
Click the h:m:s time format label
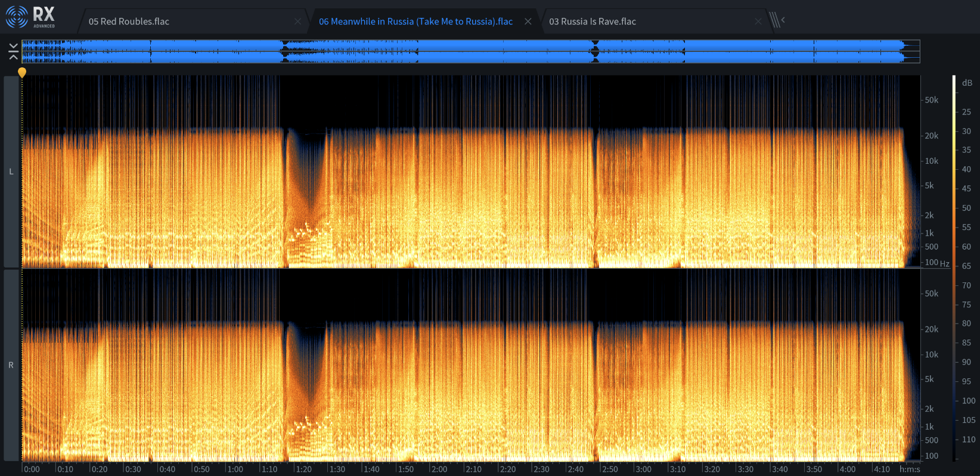pos(910,469)
